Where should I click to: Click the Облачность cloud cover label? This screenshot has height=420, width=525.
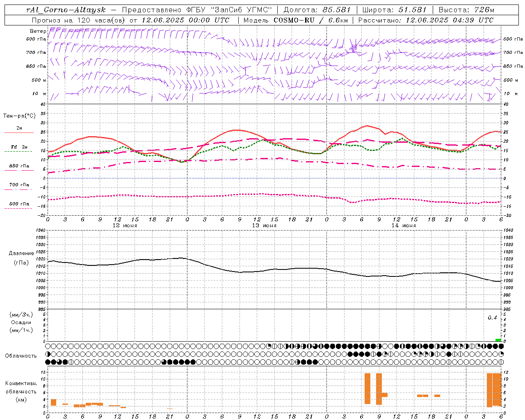21,356
